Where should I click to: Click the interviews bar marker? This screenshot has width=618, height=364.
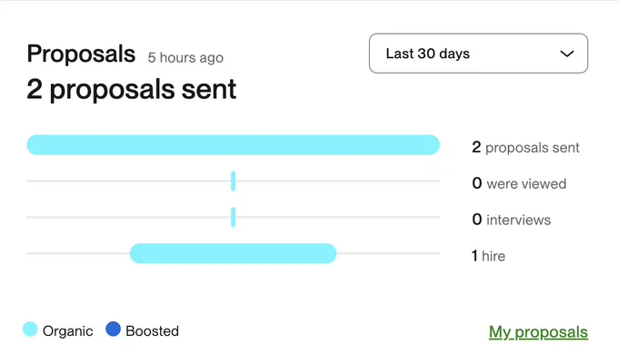(234, 217)
